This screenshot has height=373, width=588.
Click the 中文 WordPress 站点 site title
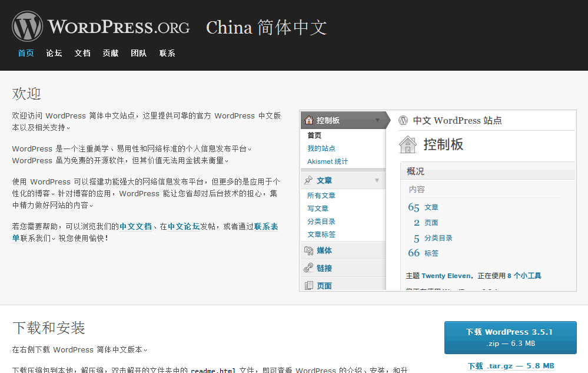(x=457, y=120)
